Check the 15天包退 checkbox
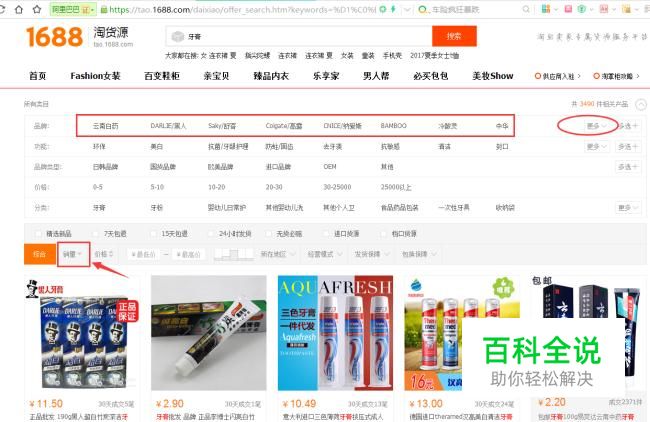 click(153, 234)
